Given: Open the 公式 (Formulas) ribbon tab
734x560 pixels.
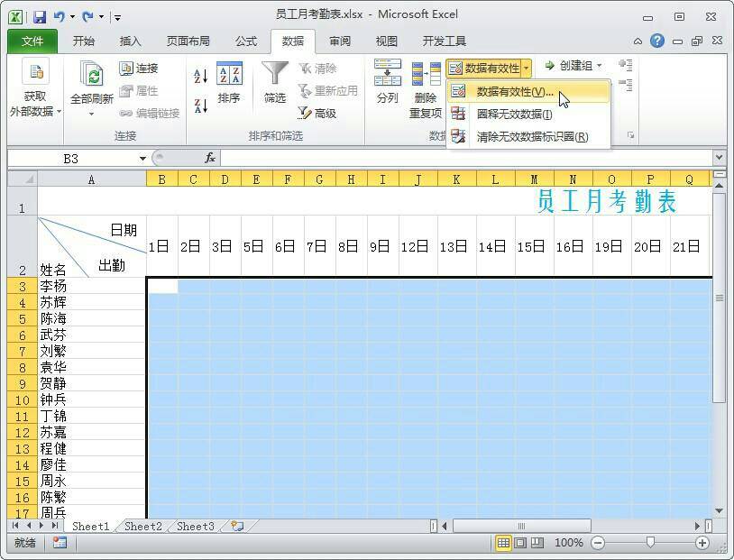Looking at the screenshot, I should tap(245, 41).
